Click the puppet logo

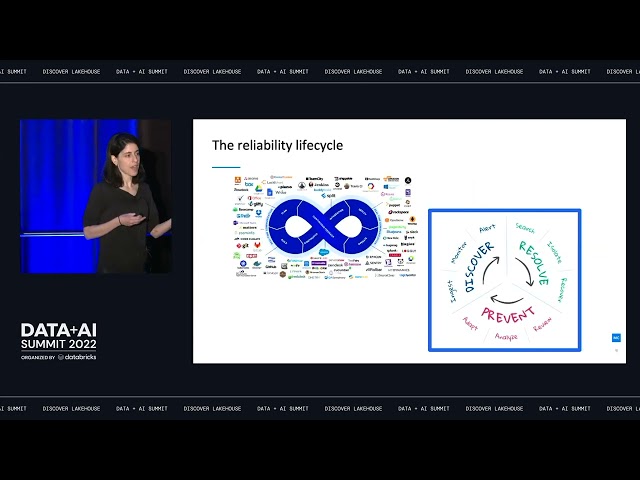[x=393, y=205]
